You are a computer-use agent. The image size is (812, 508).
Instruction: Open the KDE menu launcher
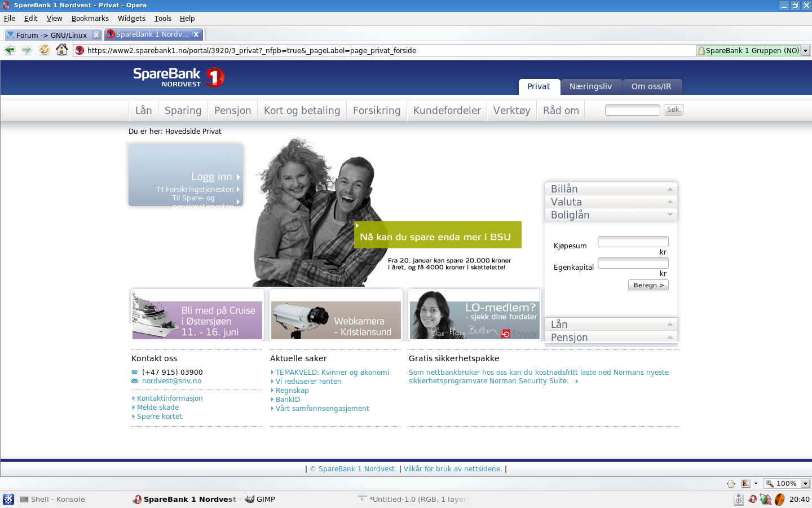pos(8,499)
